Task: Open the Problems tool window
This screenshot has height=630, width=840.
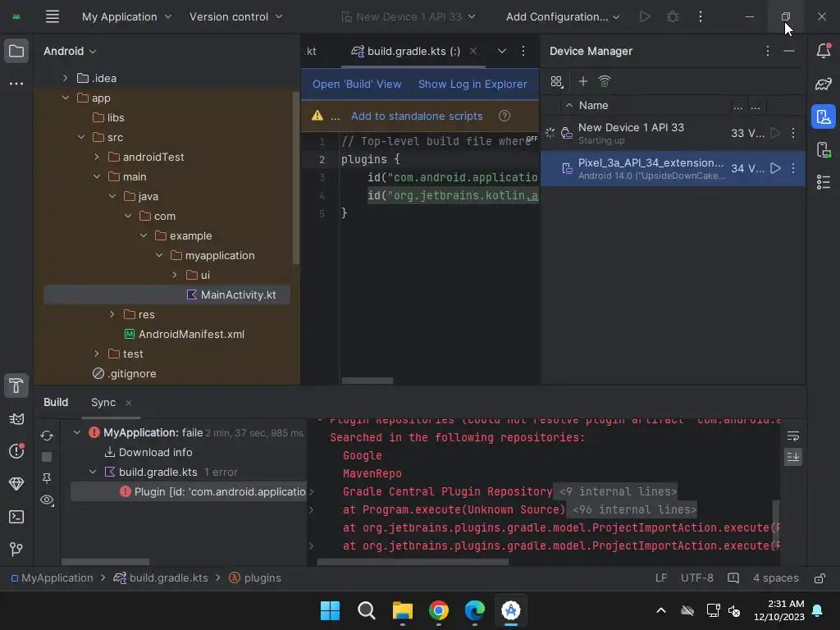Action: click(16, 451)
